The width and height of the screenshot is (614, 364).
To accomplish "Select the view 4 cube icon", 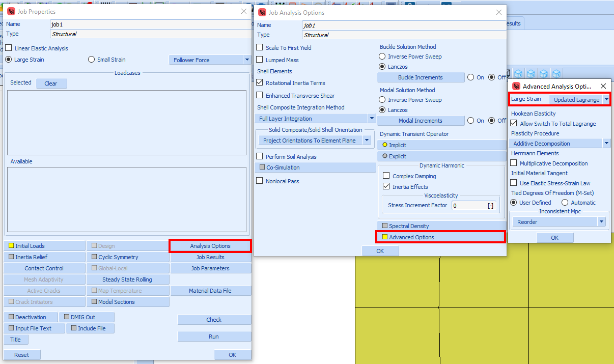I will [x=557, y=74].
